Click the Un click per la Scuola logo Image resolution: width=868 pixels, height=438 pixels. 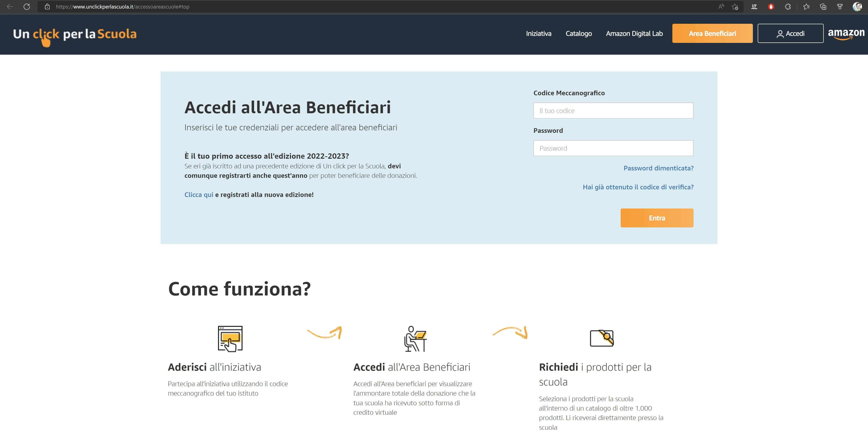(x=75, y=34)
